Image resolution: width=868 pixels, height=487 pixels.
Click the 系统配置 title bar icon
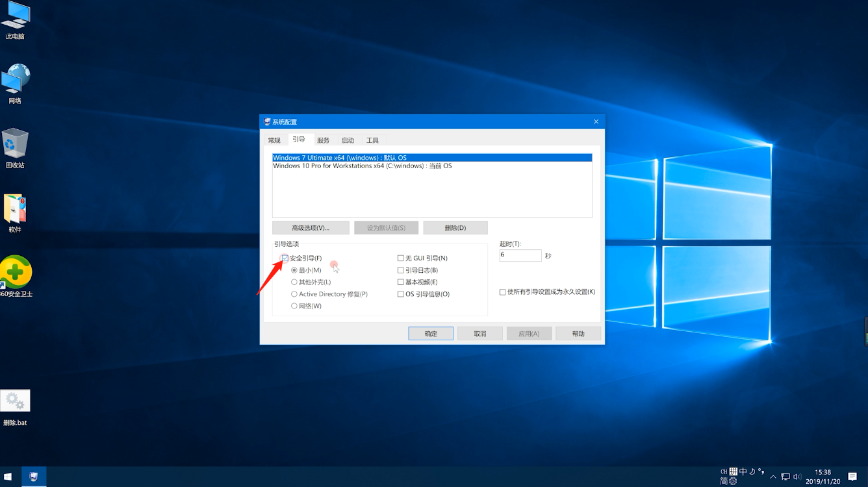(x=267, y=121)
